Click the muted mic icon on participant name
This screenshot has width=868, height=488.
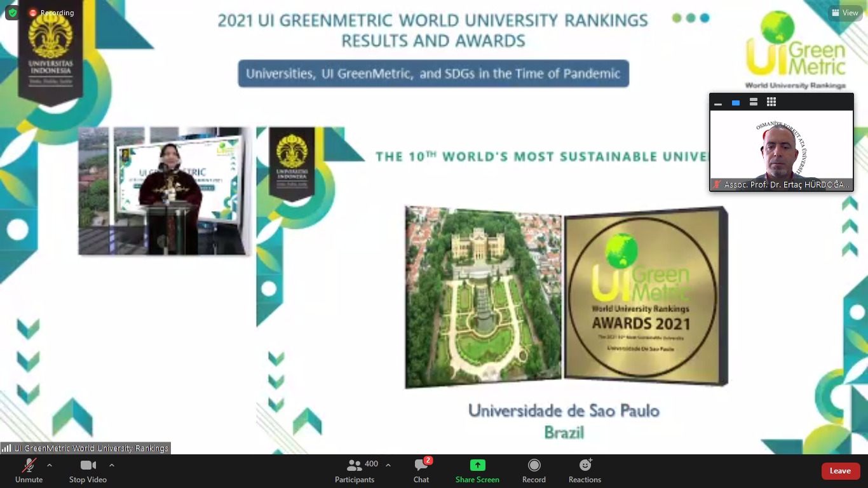tap(717, 184)
